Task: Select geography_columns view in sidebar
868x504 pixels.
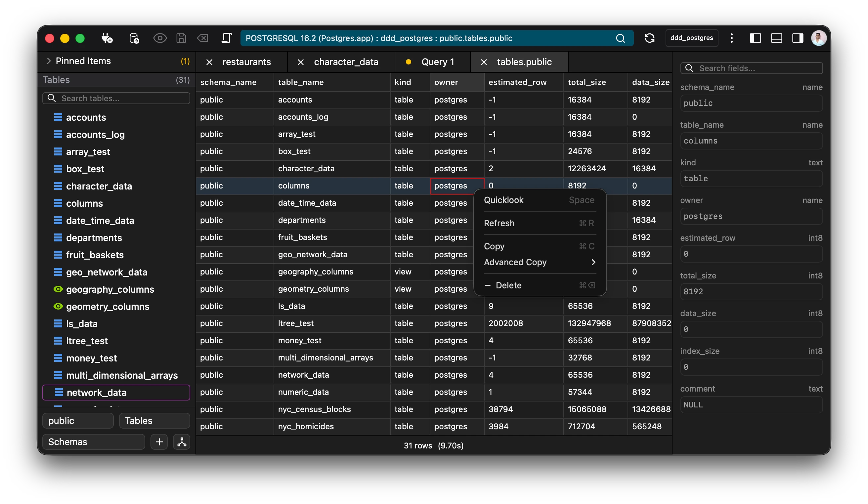Action: (110, 289)
